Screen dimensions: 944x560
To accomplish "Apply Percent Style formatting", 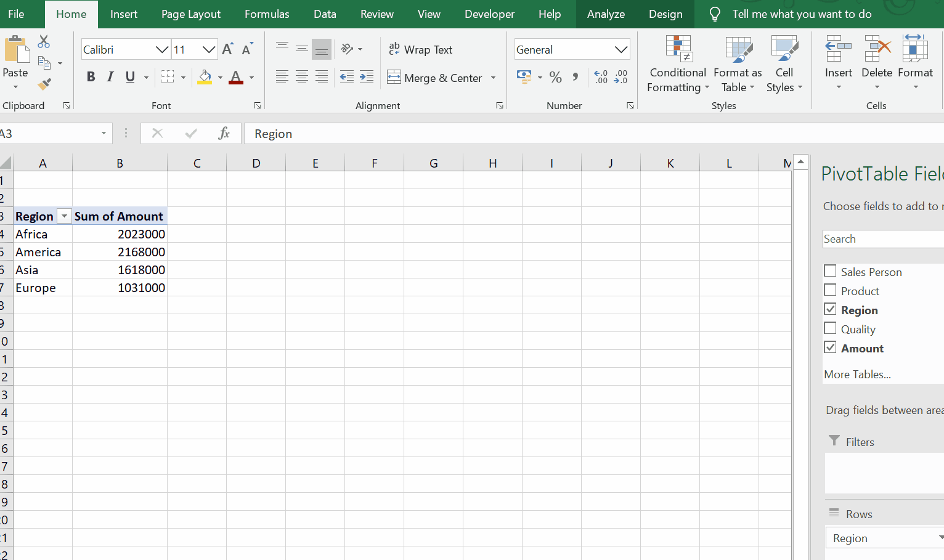I will 555,77.
